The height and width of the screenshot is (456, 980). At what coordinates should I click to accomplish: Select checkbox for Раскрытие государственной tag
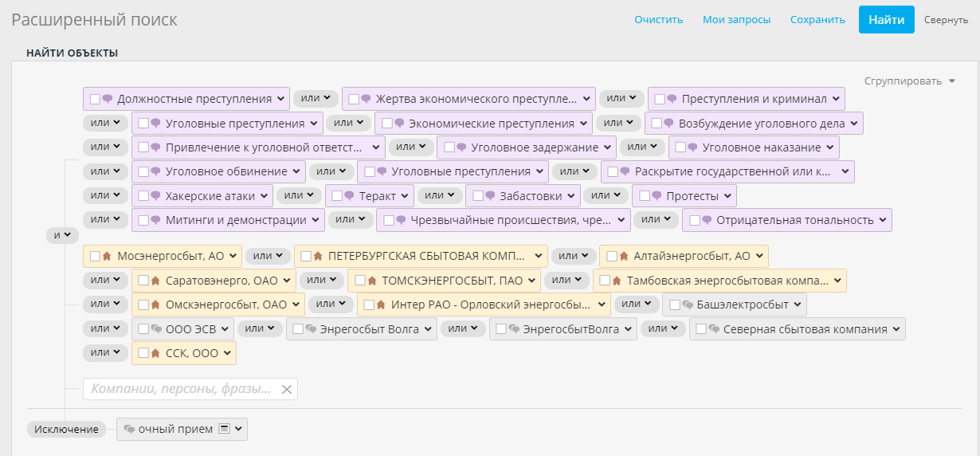pos(613,171)
